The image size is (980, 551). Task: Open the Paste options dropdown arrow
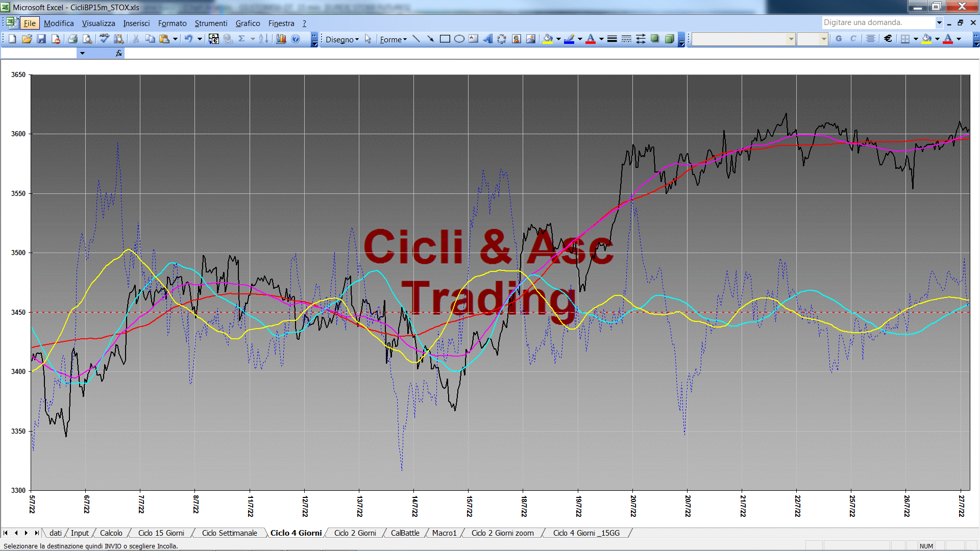click(x=175, y=39)
